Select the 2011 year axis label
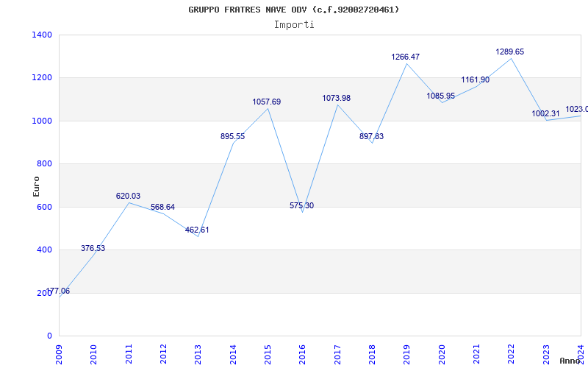588x368 pixels. pos(129,354)
